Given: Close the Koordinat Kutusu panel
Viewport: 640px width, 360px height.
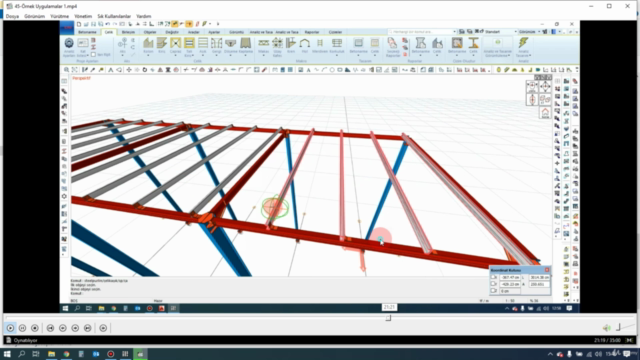Looking at the screenshot, I should pos(547,270).
